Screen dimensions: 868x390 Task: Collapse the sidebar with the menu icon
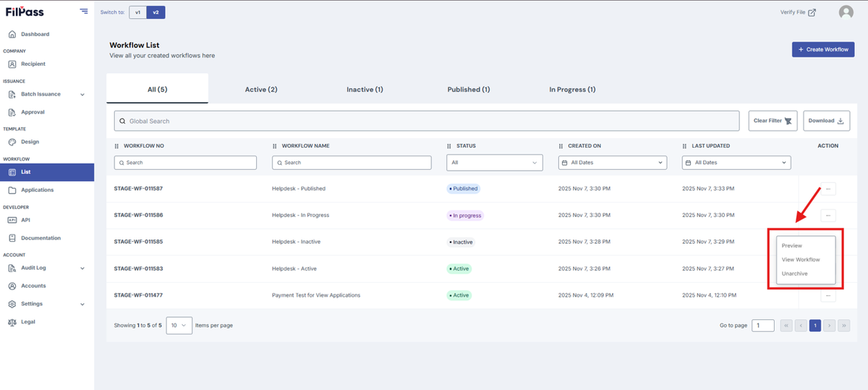click(x=85, y=12)
